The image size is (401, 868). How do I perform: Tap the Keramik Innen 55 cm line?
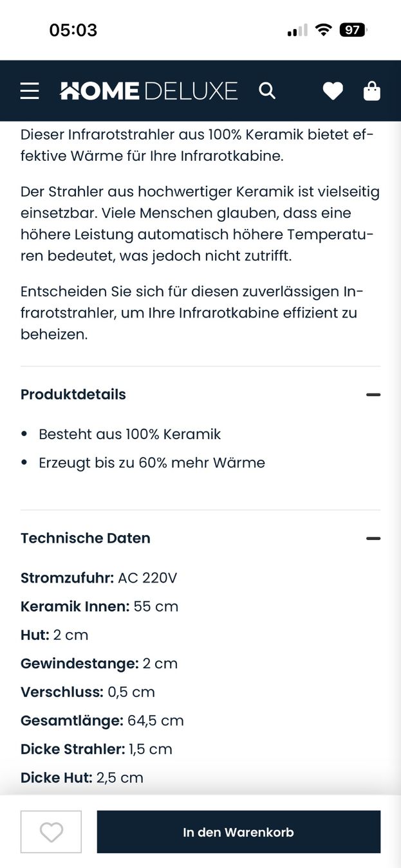pos(99,606)
